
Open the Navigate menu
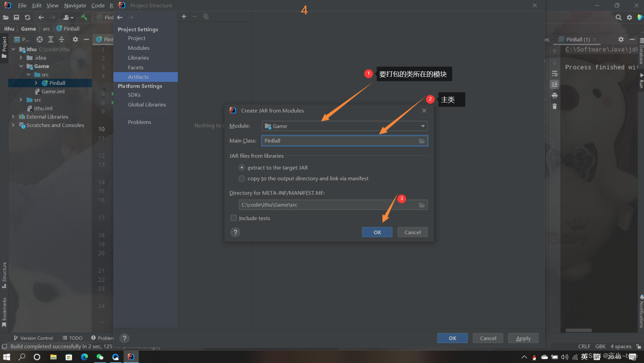coord(75,5)
